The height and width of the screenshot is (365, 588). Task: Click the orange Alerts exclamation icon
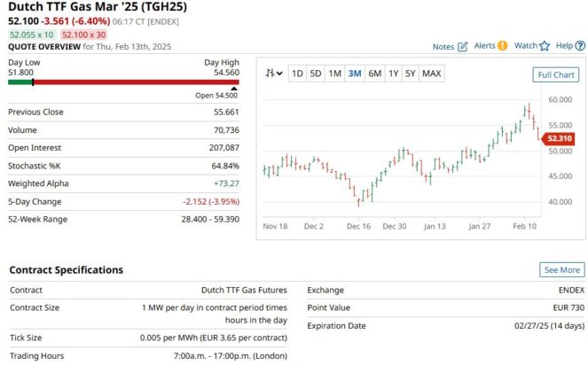[503, 45]
